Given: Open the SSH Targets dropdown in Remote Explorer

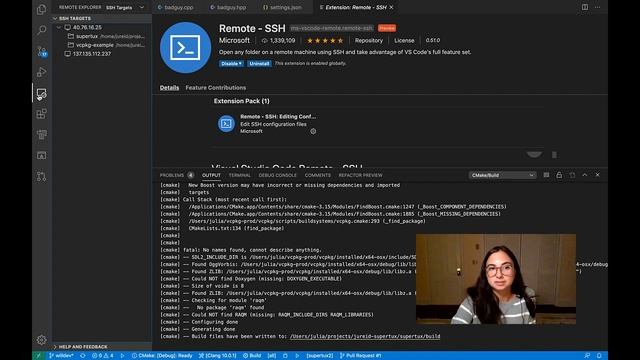Looking at the screenshot, I should 125,7.
